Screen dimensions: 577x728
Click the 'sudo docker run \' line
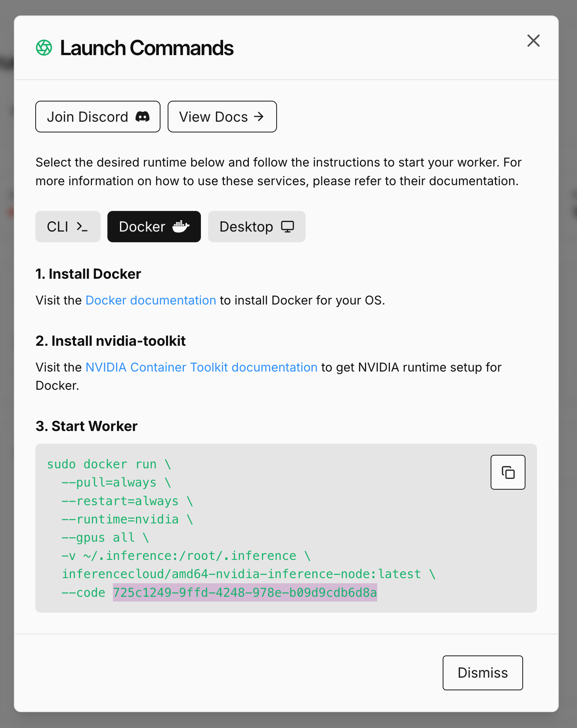109,464
